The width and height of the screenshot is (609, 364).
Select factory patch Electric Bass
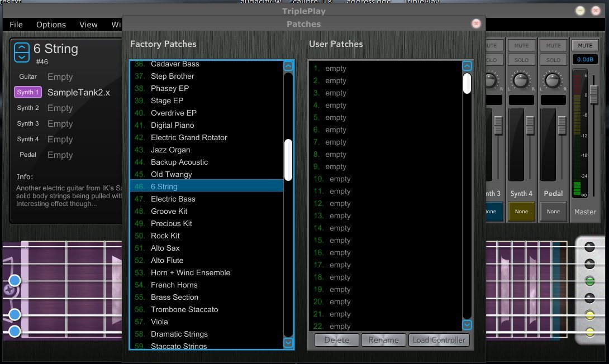[x=207, y=199]
